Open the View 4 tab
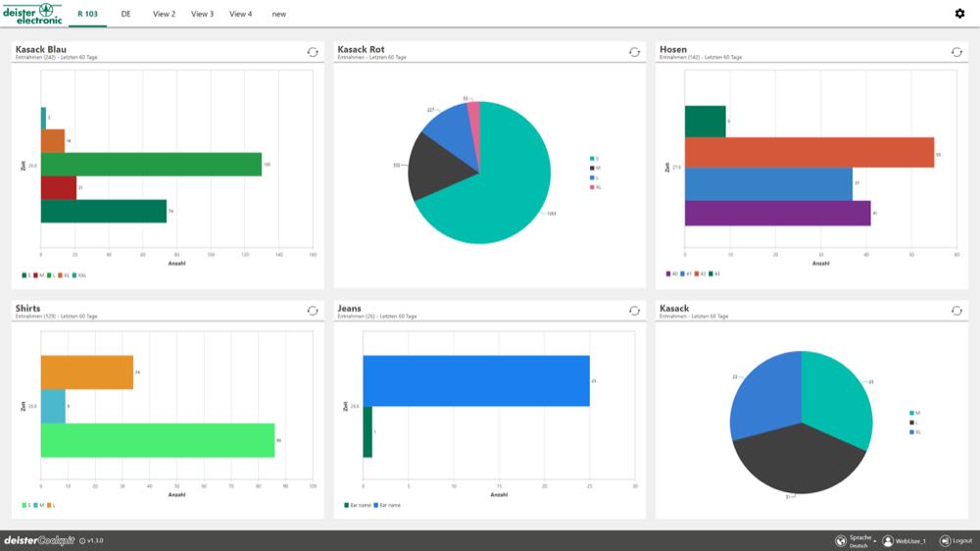This screenshot has width=980, height=551. 241,14
